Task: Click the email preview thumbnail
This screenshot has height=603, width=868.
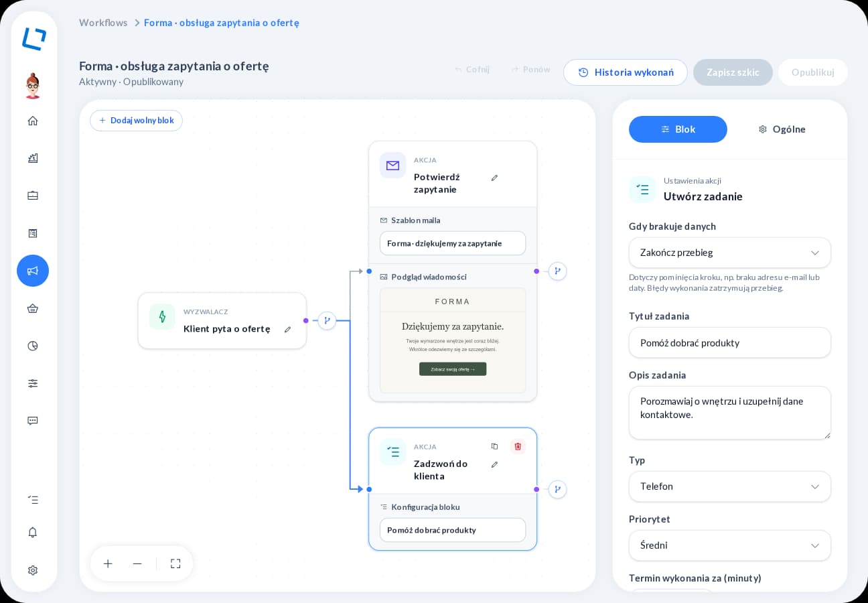Action: [x=453, y=340]
